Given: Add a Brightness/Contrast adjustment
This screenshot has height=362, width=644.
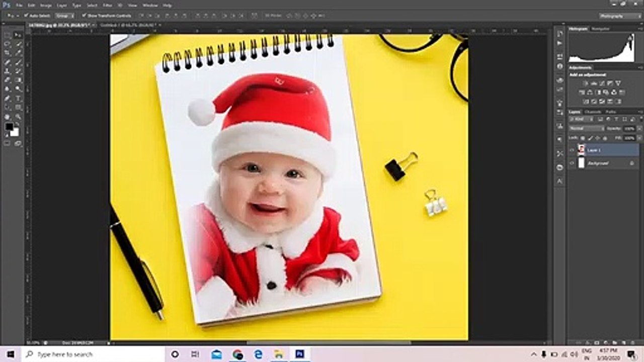Looking at the screenshot, I should [585, 83].
